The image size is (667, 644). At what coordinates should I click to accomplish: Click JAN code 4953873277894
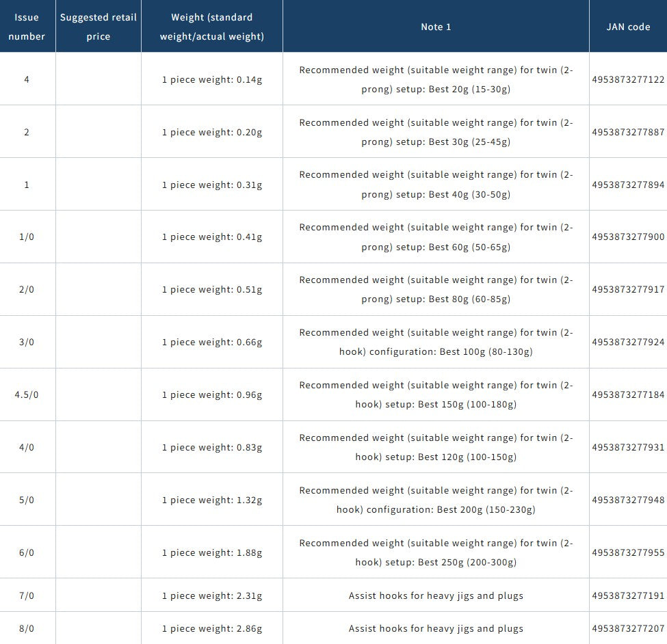(628, 185)
